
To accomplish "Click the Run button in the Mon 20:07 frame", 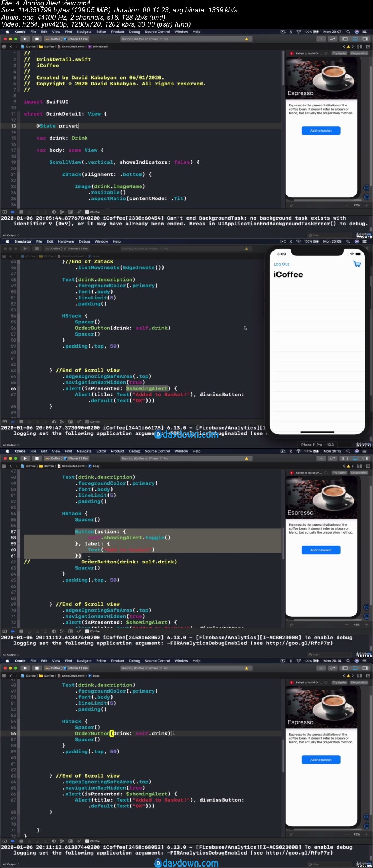I will pos(25,39).
